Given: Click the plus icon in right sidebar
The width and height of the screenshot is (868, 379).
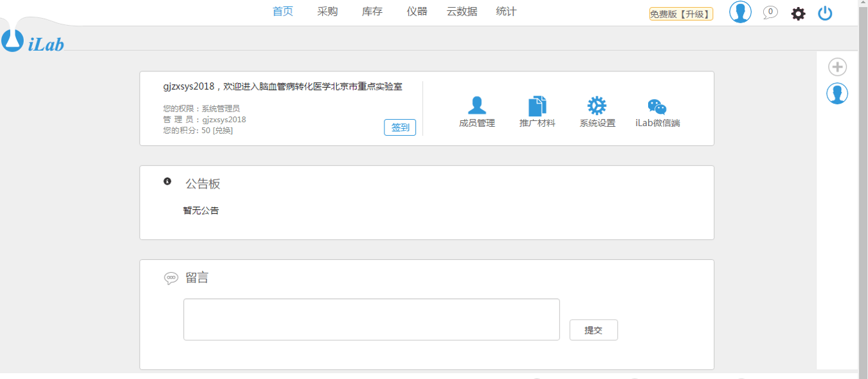Looking at the screenshot, I should coord(837,67).
